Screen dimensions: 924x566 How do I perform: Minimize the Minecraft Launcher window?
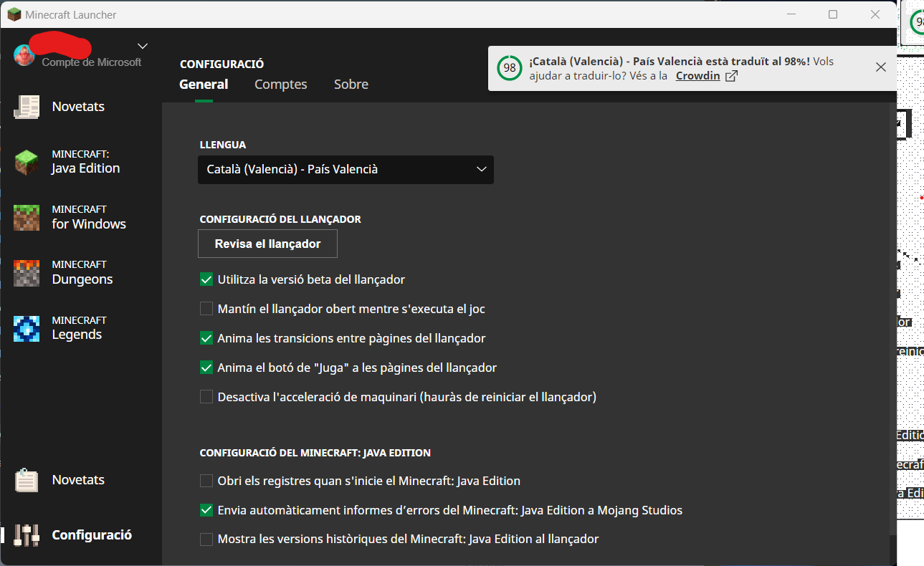[x=791, y=14]
